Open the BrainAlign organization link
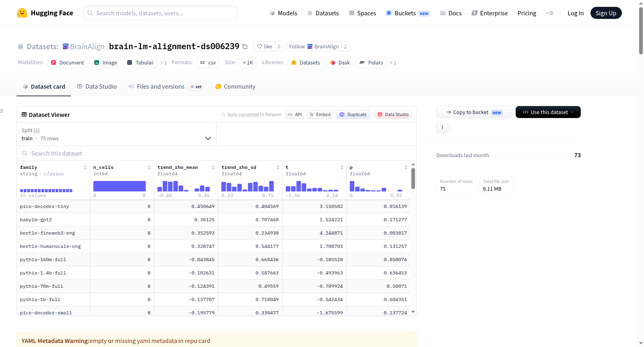This screenshot has width=644, height=347. (87, 46)
